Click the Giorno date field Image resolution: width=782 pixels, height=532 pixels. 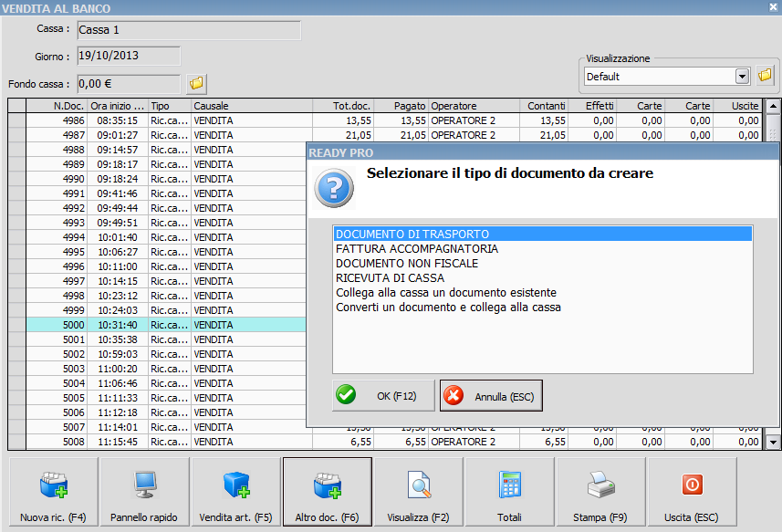129,56
